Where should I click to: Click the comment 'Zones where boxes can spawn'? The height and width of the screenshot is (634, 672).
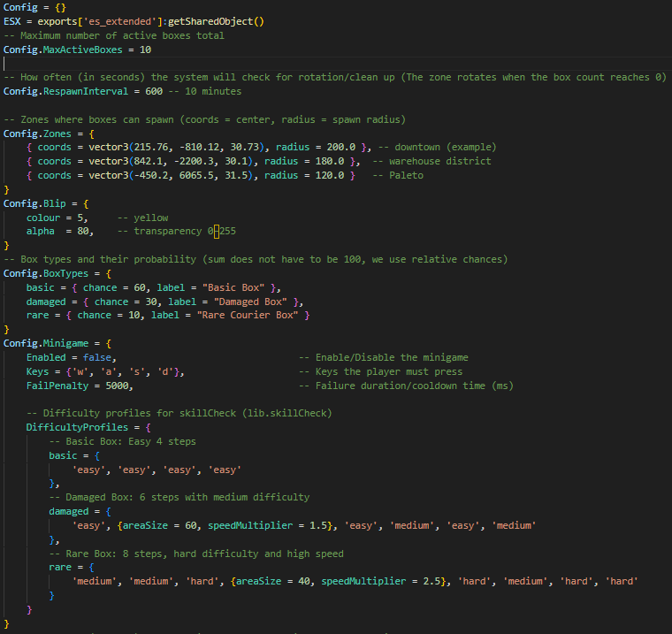pyautogui.click(x=204, y=119)
